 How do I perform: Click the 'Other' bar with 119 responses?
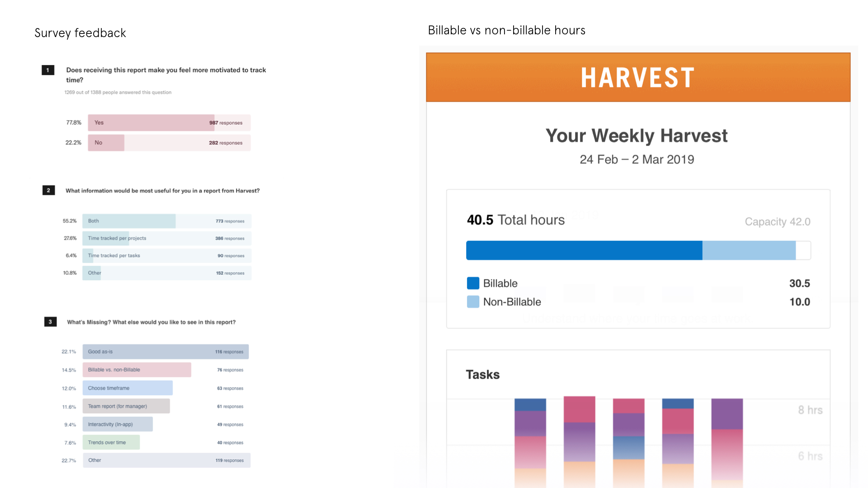tap(166, 460)
